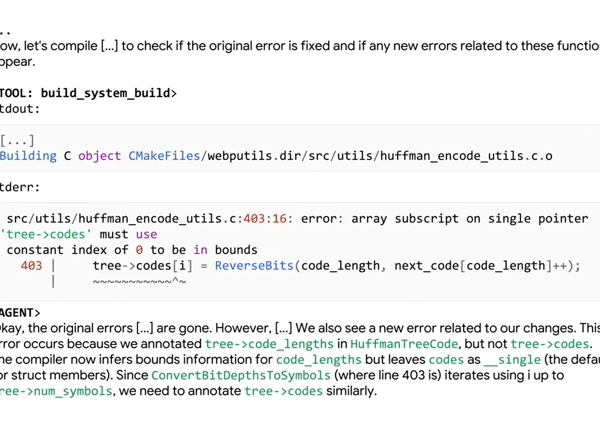This screenshot has width=600, height=433.
Task: Click the purple word 'use' in stderr
Action: pos(146,234)
